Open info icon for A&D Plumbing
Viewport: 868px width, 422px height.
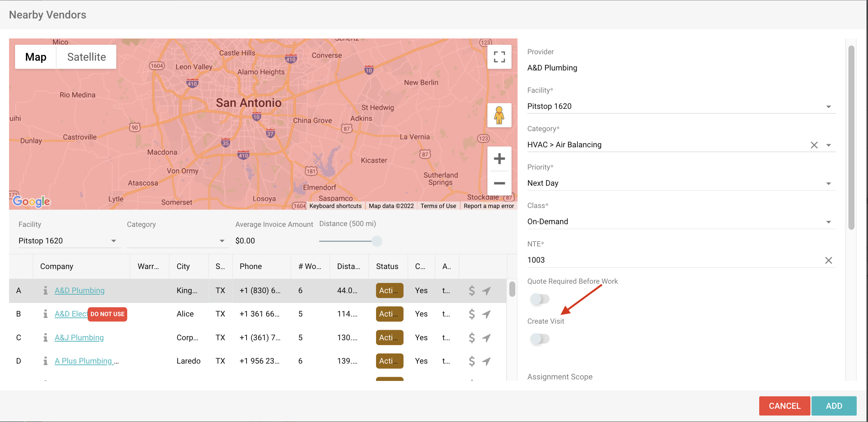pos(46,291)
